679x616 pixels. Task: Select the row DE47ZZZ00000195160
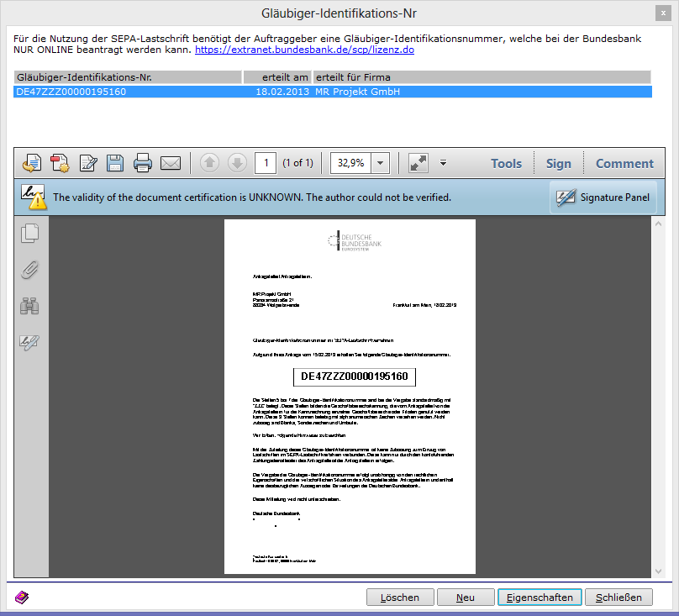pyautogui.click(x=333, y=92)
